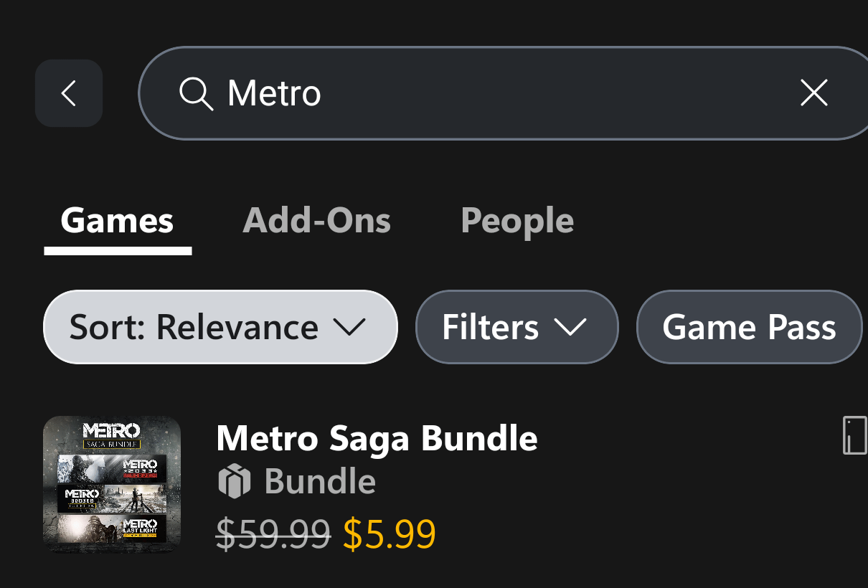
Task: Click the crossed-out $59.99 original price
Action: [273, 534]
